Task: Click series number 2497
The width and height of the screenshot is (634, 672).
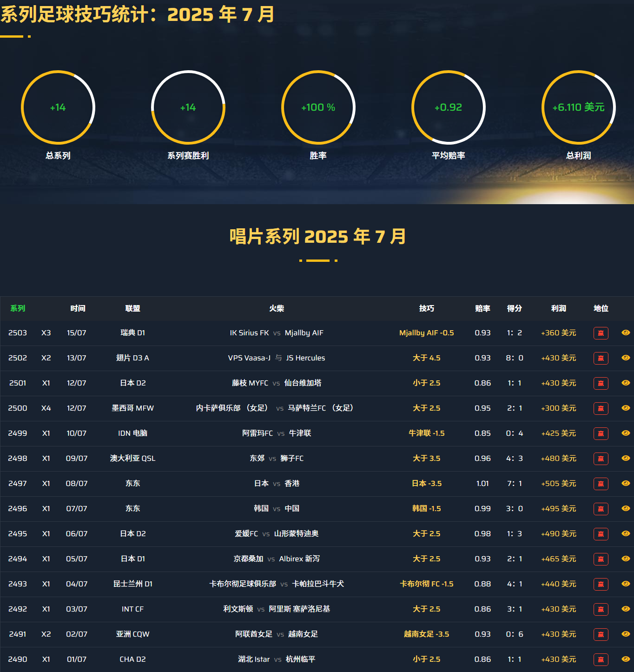Action: [x=18, y=484]
